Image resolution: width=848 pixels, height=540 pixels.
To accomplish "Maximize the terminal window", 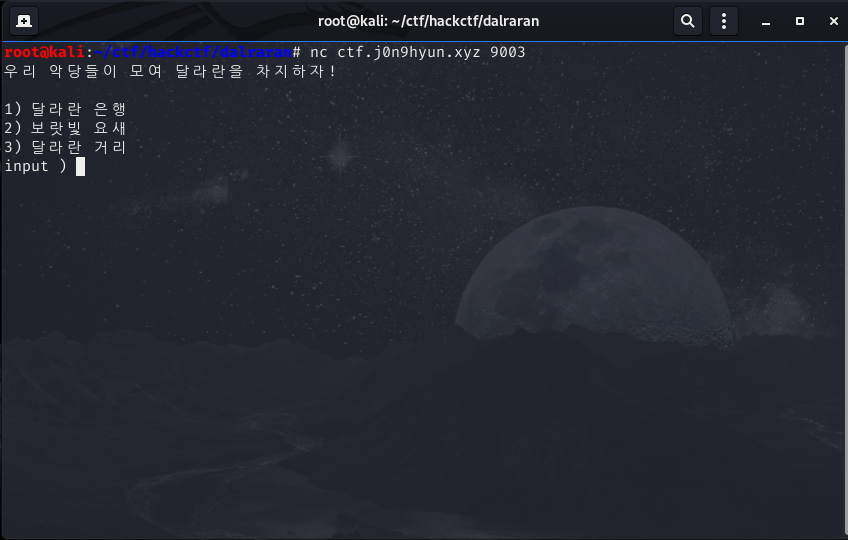I will pyautogui.click(x=800, y=21).
